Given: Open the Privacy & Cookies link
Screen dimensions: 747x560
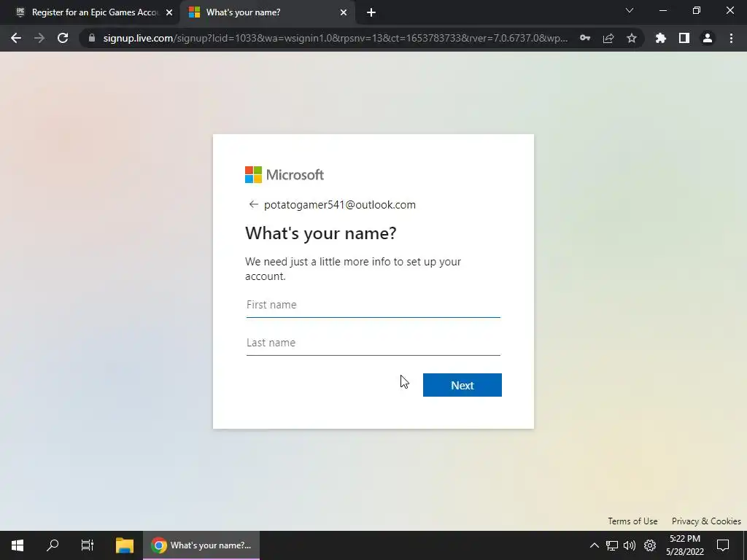Looking at the screenshot, I should click(706, 521).
